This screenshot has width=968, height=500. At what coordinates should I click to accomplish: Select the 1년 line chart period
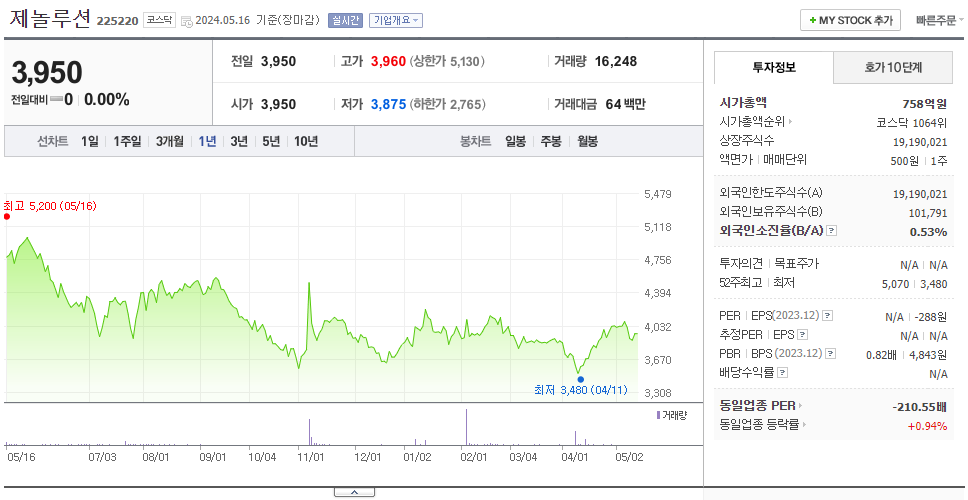207,141
